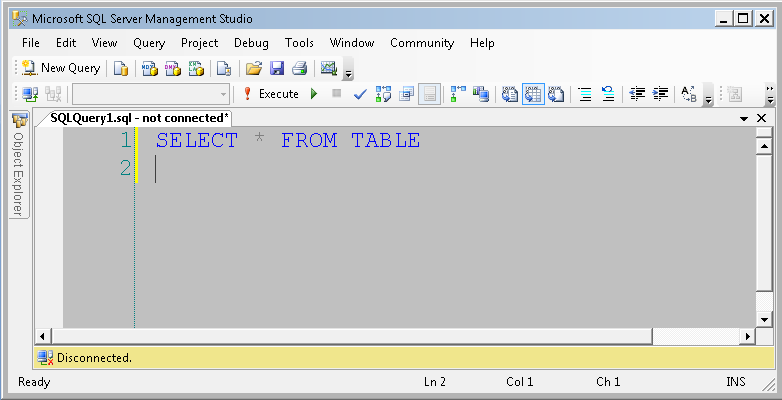Click the editor split bar above scrollbar

coord(764,132)
